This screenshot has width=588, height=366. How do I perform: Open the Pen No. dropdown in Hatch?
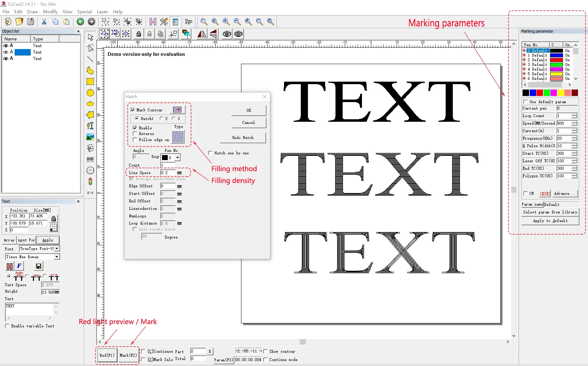[x=177, y=158]
